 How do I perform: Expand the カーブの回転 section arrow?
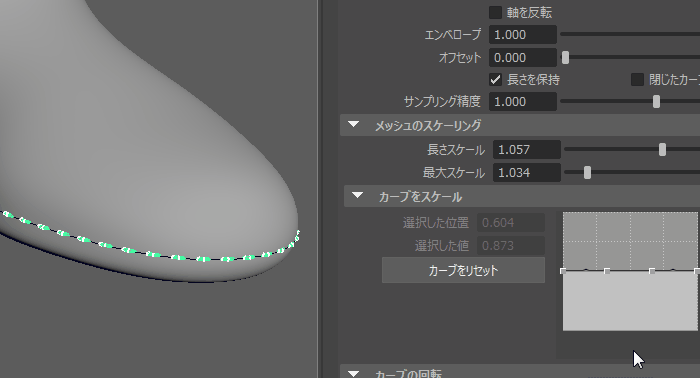pos(354,374)
